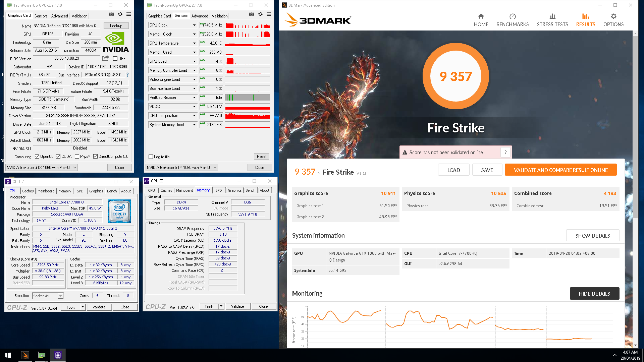Viewport: 644px width, 362px height.
Task: Click the Lookup button in GPU-Z
Action: [x=116, y=26]
